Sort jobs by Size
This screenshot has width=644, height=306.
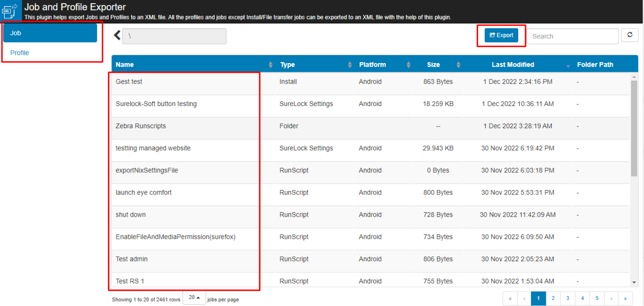tap(458, 64)
